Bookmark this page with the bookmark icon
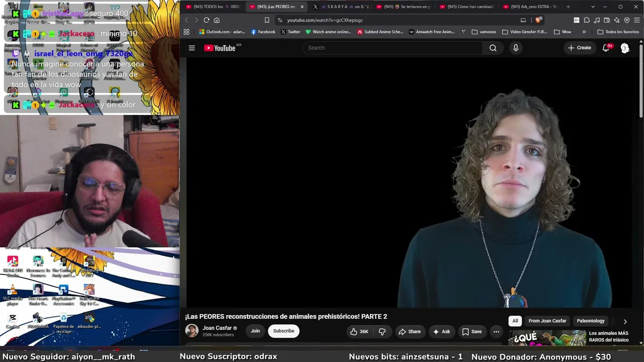The height and width of the screenshot is (362, 644). 267,20
